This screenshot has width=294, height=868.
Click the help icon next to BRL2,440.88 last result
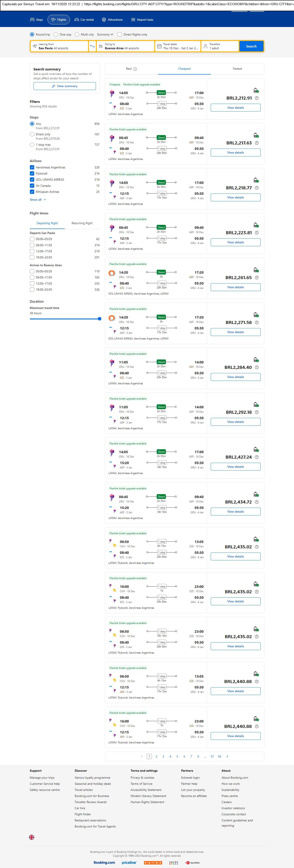click(257, 726)
